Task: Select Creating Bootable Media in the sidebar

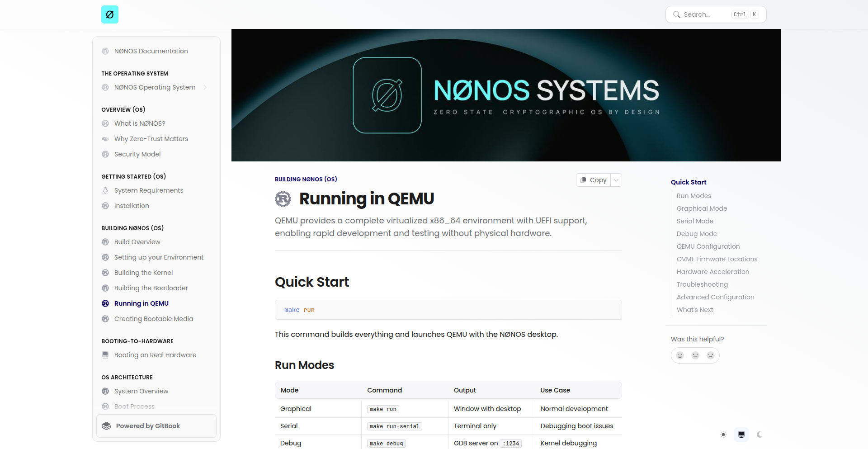Action: [x=154, y=319]
